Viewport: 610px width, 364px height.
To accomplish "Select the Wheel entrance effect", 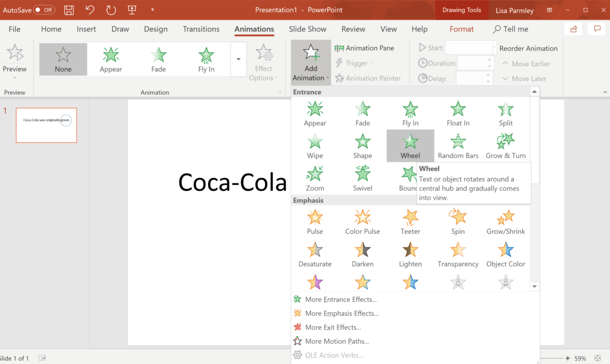I will tap(410, 146).
